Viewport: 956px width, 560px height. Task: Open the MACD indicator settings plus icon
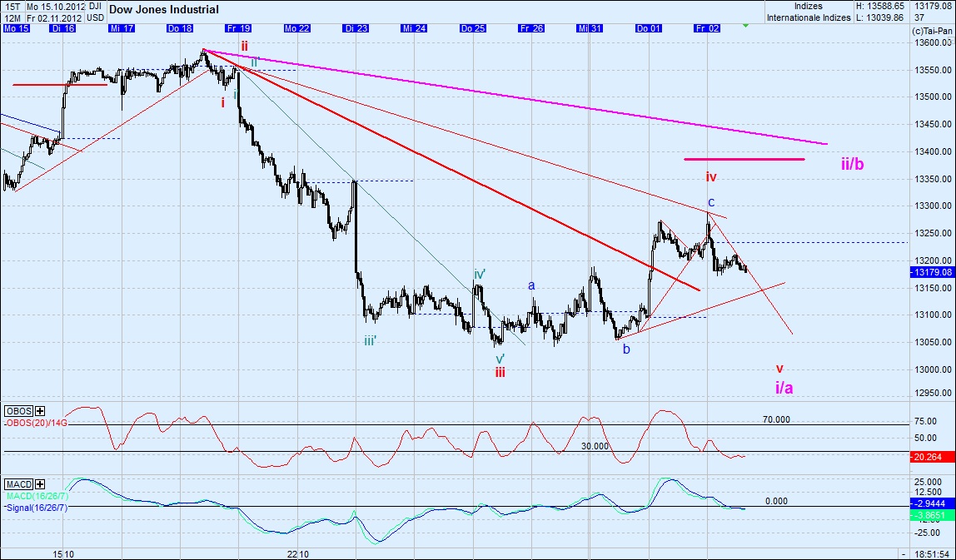click(39, 483)
